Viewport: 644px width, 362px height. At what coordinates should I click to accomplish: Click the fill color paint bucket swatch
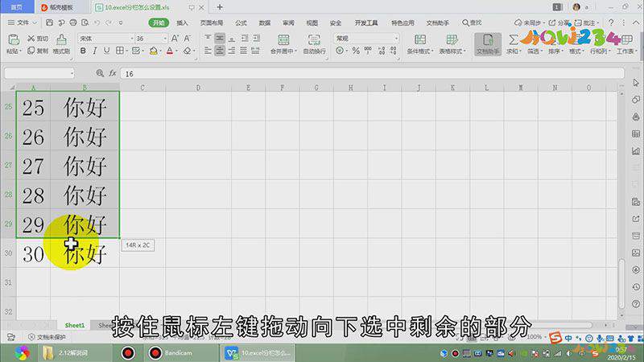154,51
